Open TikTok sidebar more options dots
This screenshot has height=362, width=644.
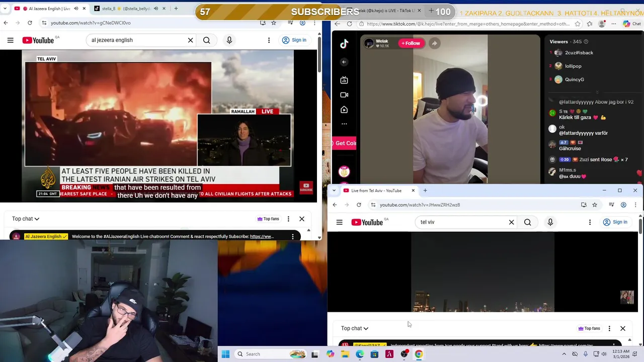344,124
